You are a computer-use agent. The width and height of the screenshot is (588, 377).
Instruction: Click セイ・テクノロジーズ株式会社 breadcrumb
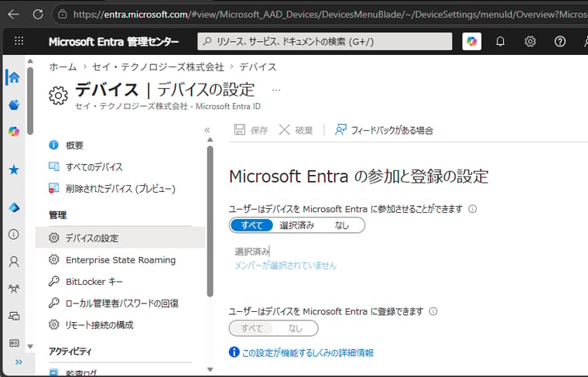158,67
